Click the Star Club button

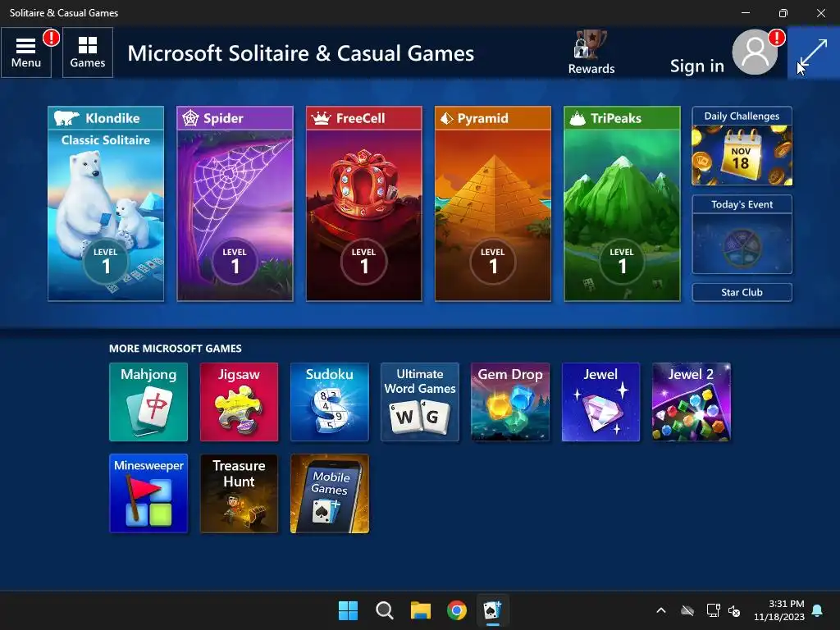point(742,293)
